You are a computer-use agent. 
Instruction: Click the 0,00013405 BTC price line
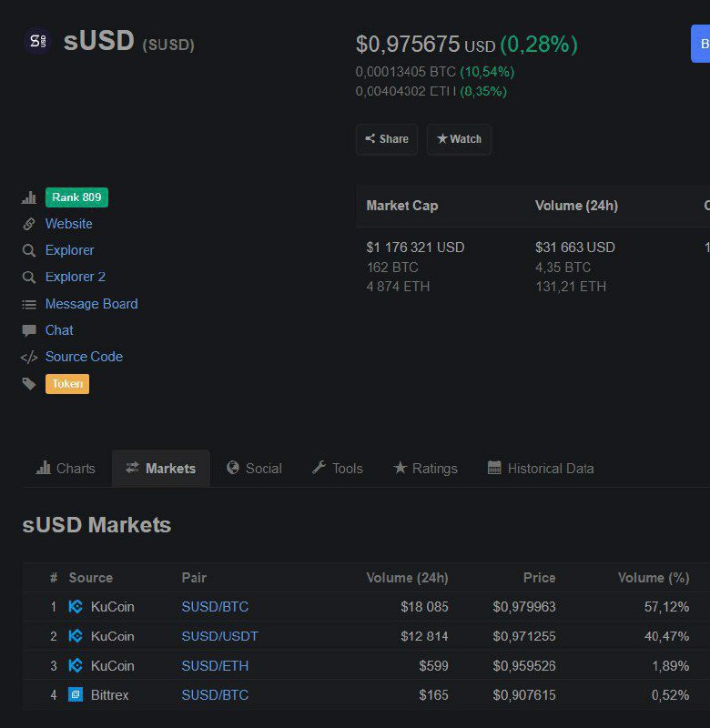tap(434, 72)
